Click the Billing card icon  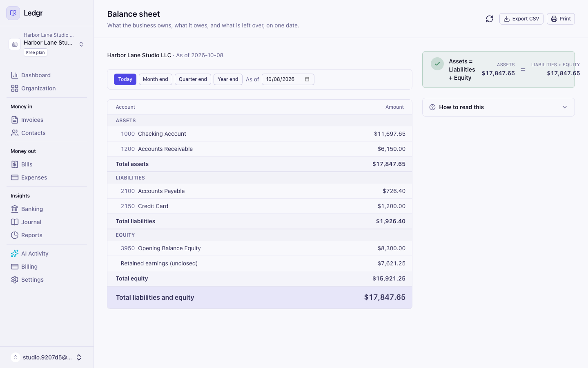coord(15,267)
